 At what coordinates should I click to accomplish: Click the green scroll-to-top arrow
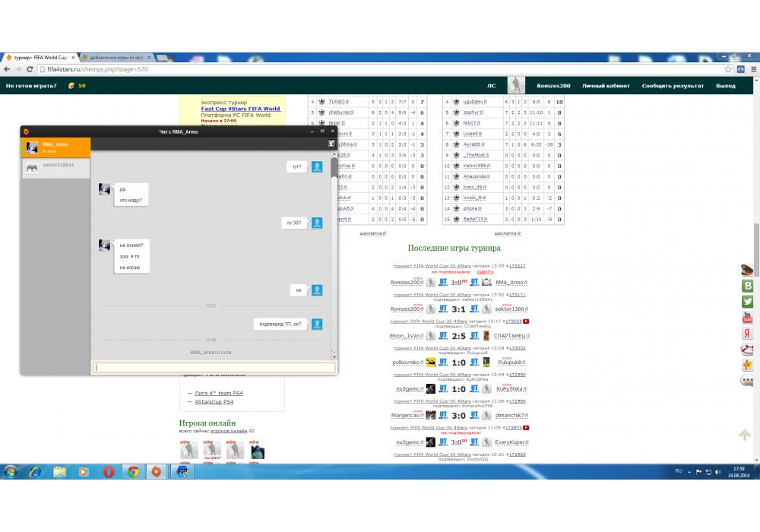(x=745, y=435)
